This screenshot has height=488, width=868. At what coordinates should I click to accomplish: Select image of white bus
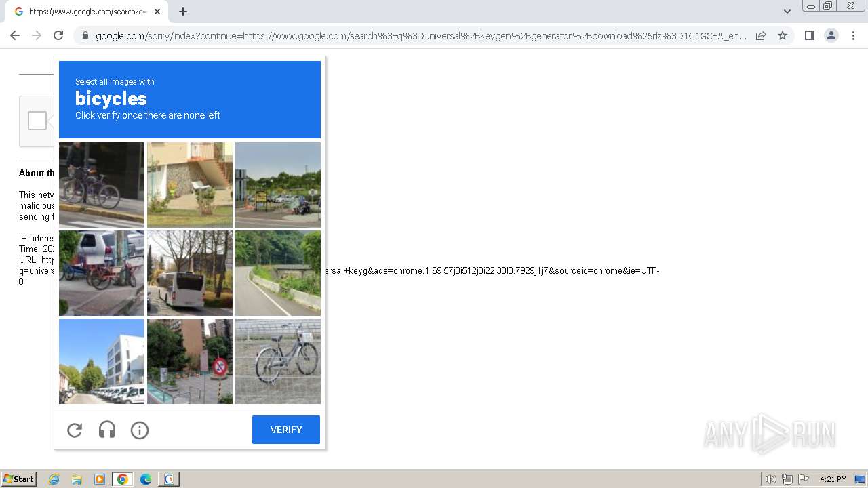tap(190, 273)
